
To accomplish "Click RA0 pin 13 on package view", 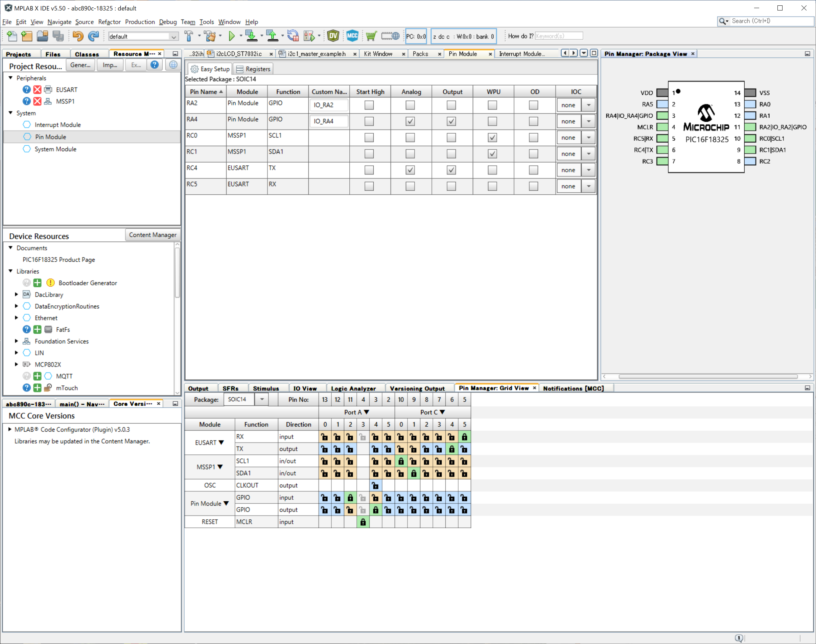I will (750, 104).
